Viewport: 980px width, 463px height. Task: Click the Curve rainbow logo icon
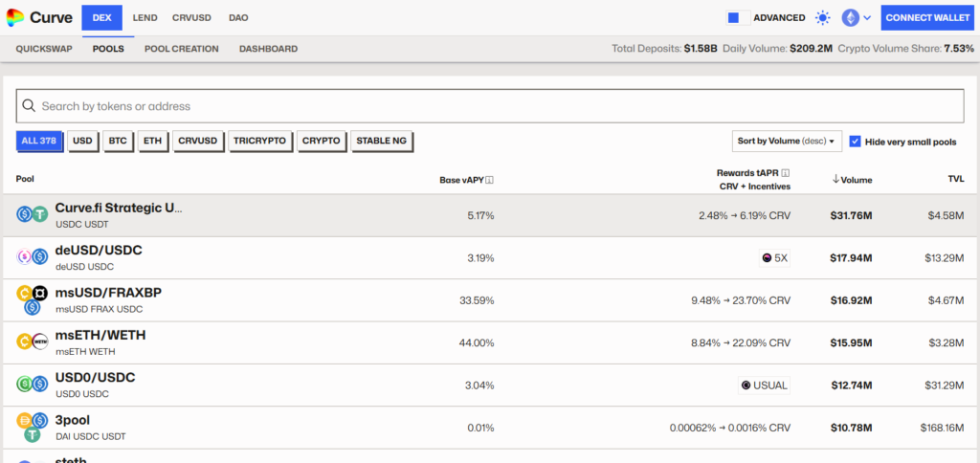click(x=15, y=17)
